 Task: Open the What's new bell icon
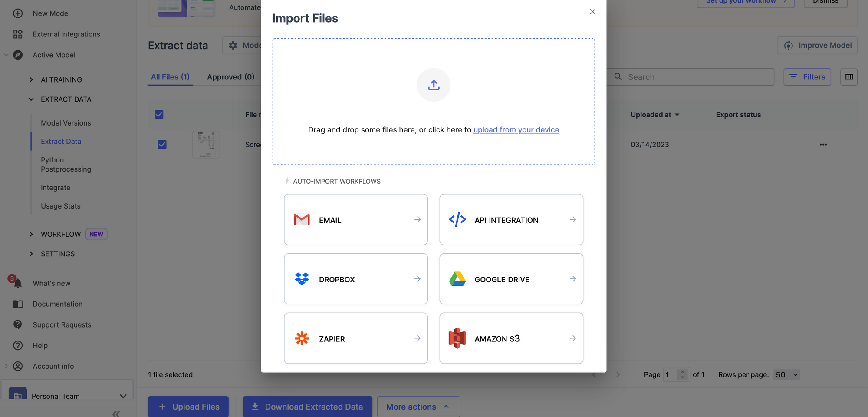point(17,283)
